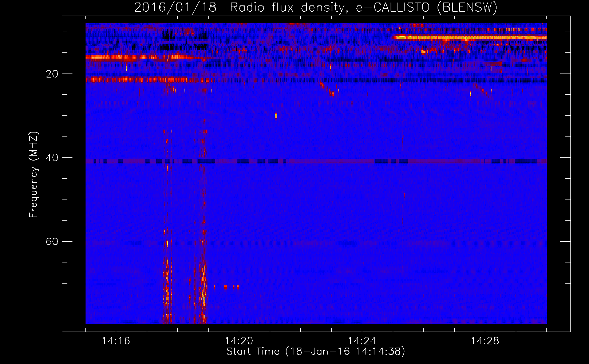Viewport: 589px width, 364px height.
Task: Click the 40 MHz frequency tick label
Action: (52, 158)
